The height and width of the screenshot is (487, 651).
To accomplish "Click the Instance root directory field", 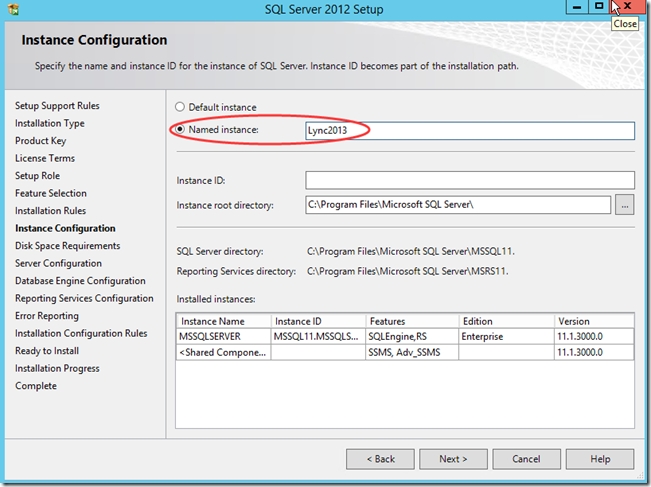I will pos(458,205).
